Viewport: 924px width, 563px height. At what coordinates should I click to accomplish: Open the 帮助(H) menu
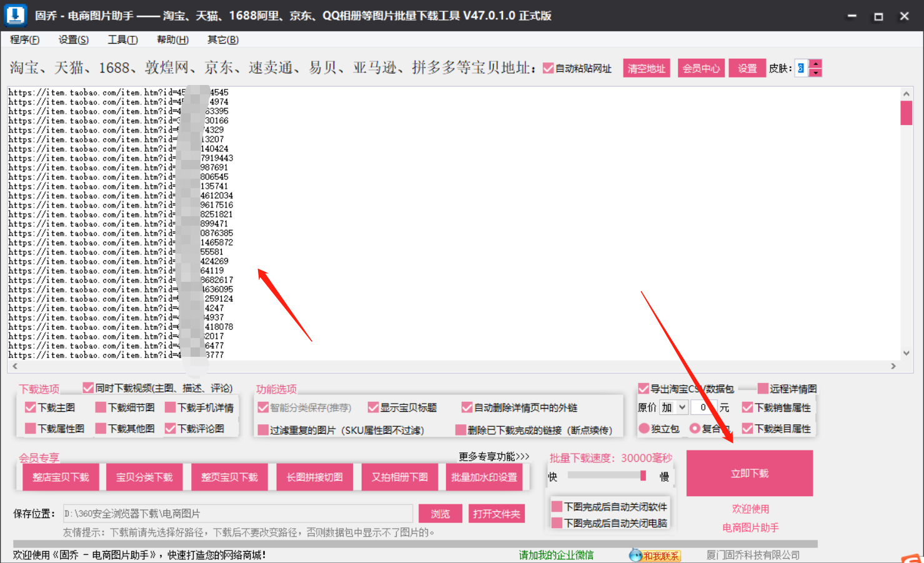click(x=172, y=39)
